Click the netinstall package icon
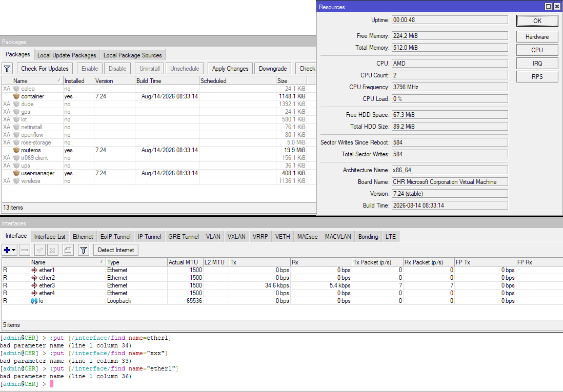 tap(16, 127)
